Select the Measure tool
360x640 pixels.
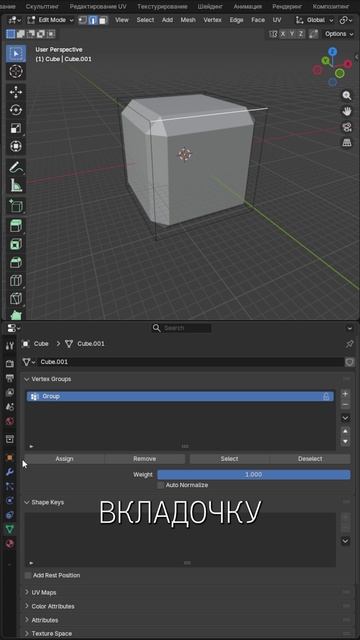coord(16,185)
